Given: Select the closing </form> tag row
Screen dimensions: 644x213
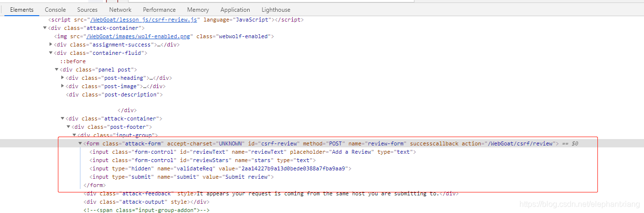Looking at the screenshot, I should tap(94, 185).
